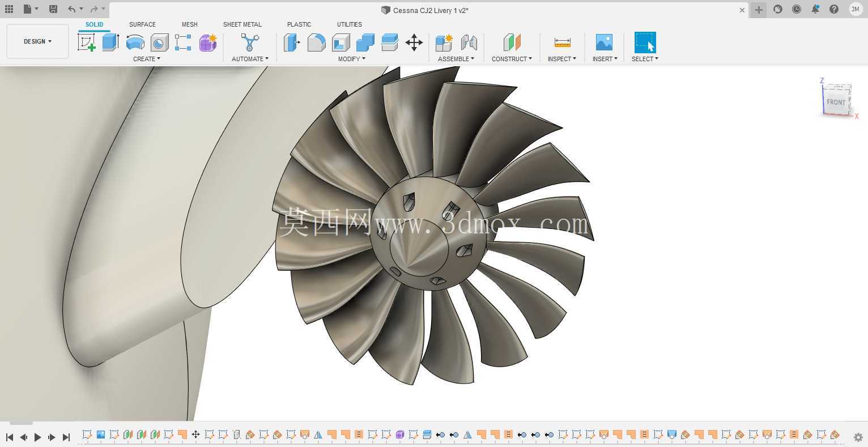
Task: Open the DESIGN workspace dropdown
Action: click(x=37, y=41)
